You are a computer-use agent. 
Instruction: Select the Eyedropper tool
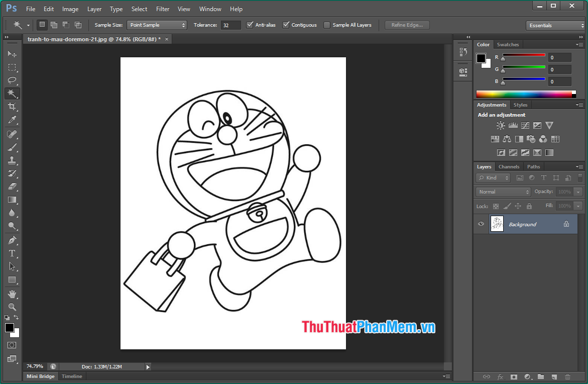coord(12,119)
